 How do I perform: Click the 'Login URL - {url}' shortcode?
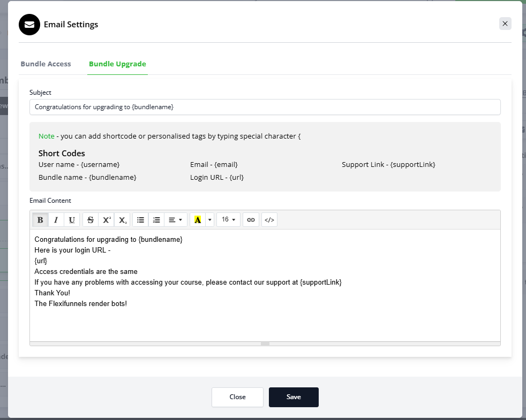[x=217, y=177]
